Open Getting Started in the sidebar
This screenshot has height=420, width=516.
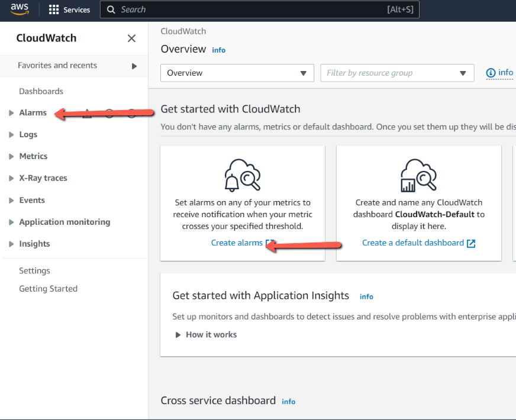tap(49, 289)
